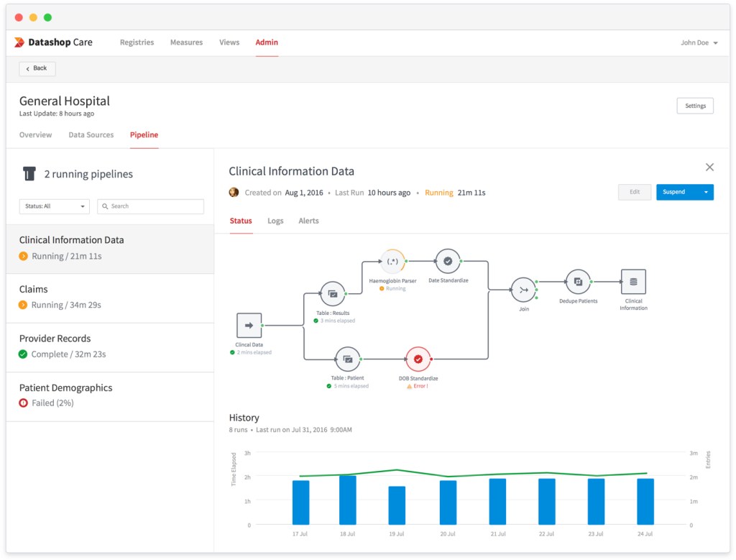Screen dimensions: 736x560
Task: Click the Dedupe Patients node icon
Action: click(x=578, y=282)
